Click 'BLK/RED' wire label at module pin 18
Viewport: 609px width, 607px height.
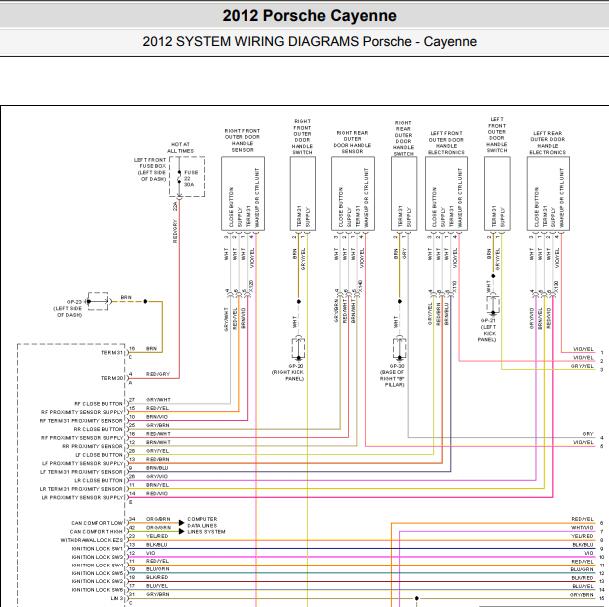point(157,577)
